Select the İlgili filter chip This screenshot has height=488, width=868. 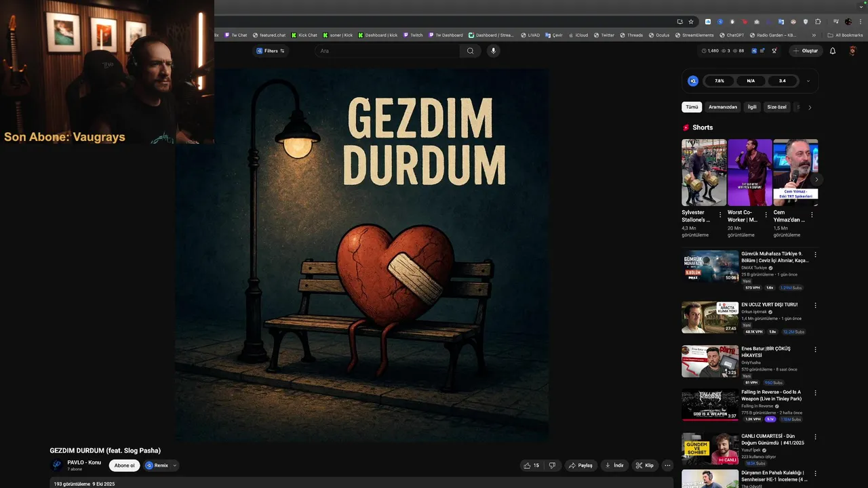tap(752, 107)
